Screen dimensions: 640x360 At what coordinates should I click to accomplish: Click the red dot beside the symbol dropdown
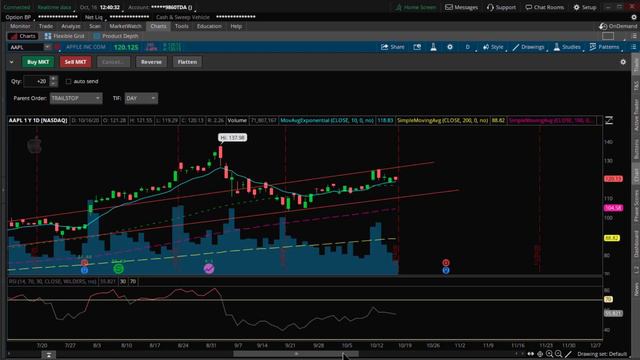pyautogui.click(x=58, y=47)
